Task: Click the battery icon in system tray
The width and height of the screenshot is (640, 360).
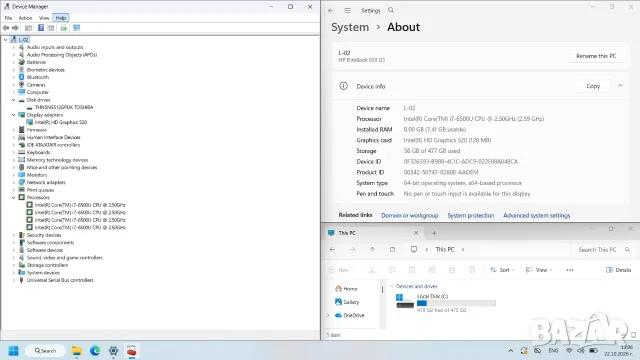Action: click(593, 351)
